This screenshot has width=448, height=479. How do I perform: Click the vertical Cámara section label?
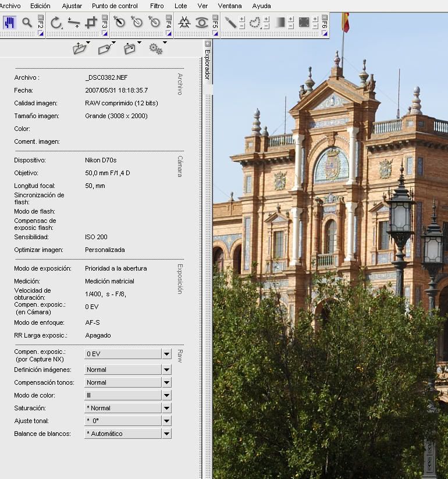pyautogui.click(x=180, y=166)
